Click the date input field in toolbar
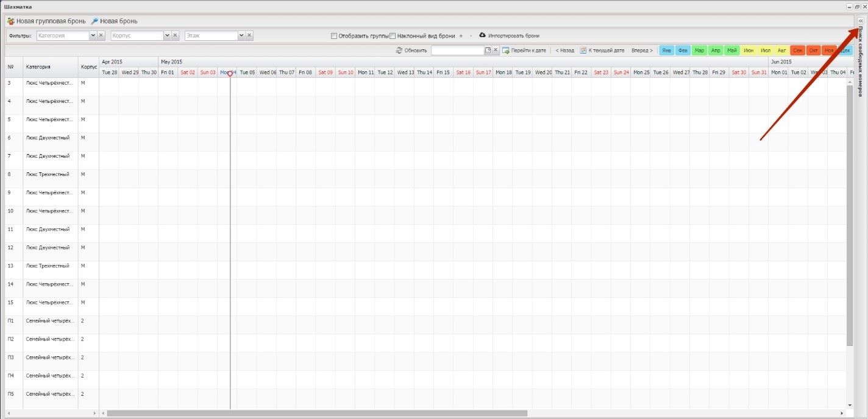Image resolution: width=868 pixels, height=419 pixels. coord(457,51)
